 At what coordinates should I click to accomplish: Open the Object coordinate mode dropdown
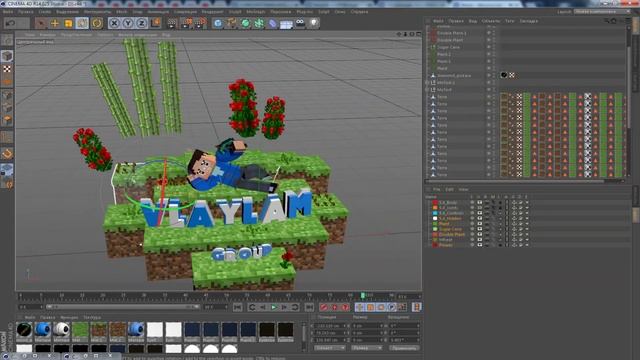click(329, 348)
